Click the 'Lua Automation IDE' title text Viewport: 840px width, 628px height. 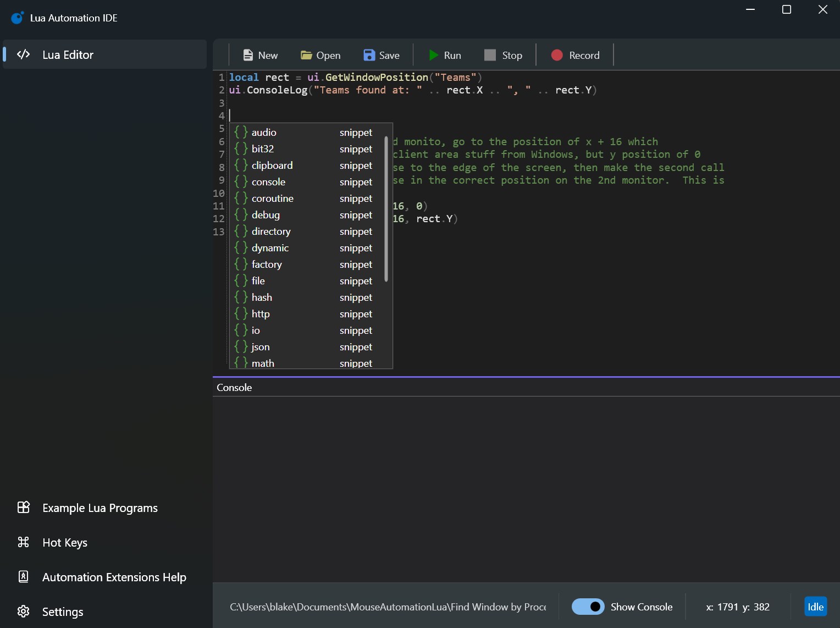[74, 18]
